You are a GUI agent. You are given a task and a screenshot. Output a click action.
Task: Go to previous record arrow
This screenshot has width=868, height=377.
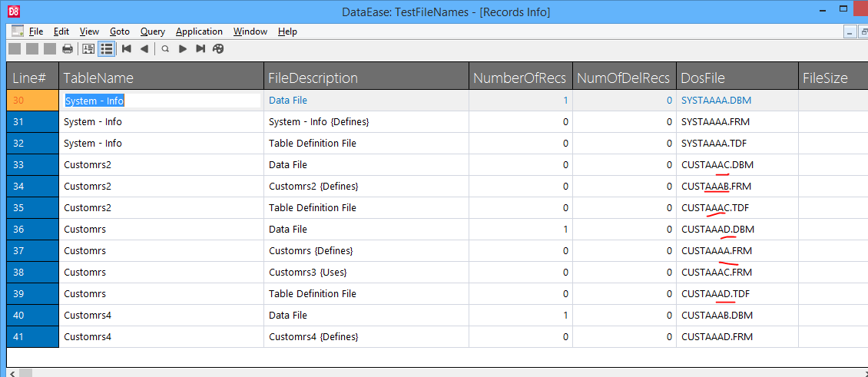pyautogui.click(x=144, y=49)
